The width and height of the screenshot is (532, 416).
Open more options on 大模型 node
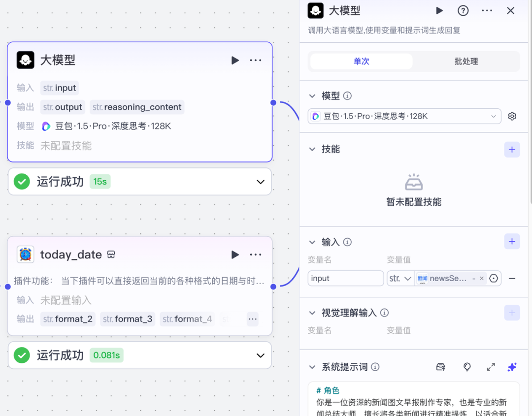(x=256, y=60)
